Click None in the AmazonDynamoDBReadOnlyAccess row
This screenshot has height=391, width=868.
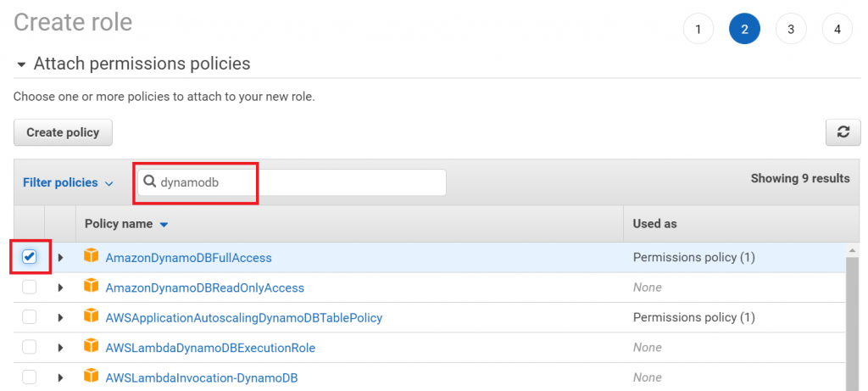[x=647, y=288]
